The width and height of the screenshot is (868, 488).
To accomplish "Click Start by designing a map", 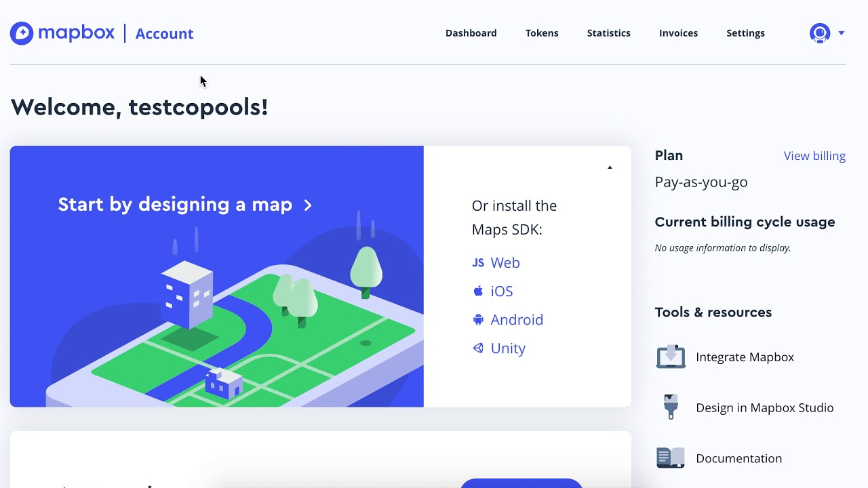I will tap(175, 205).
